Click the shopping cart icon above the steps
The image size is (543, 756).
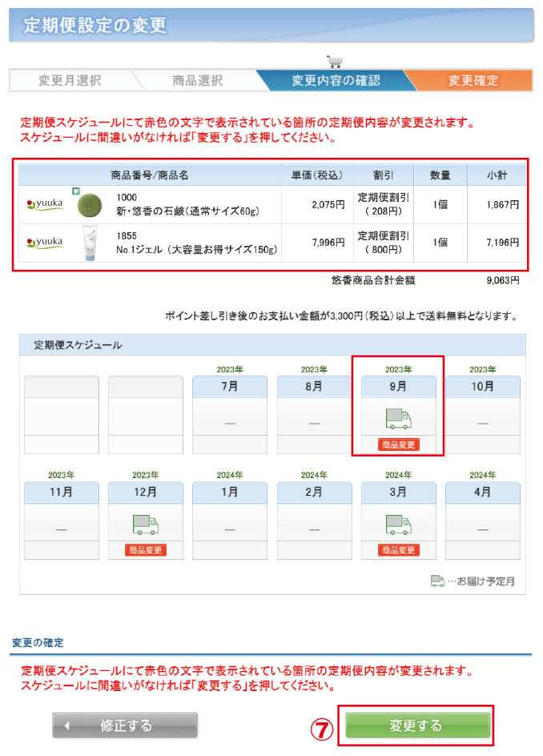(x=334, y=61)
